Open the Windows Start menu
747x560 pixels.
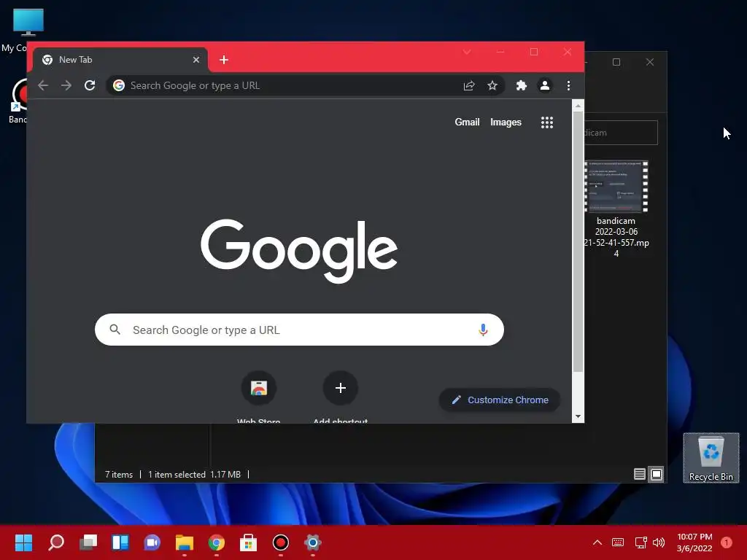pyautogui.click(x=24, y=542)
